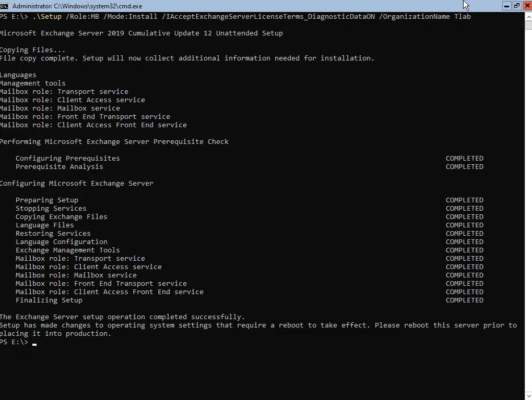532x400 pixels.
Task: Click the '/Mode:Install' parameter
Action: tap(131, 17)
